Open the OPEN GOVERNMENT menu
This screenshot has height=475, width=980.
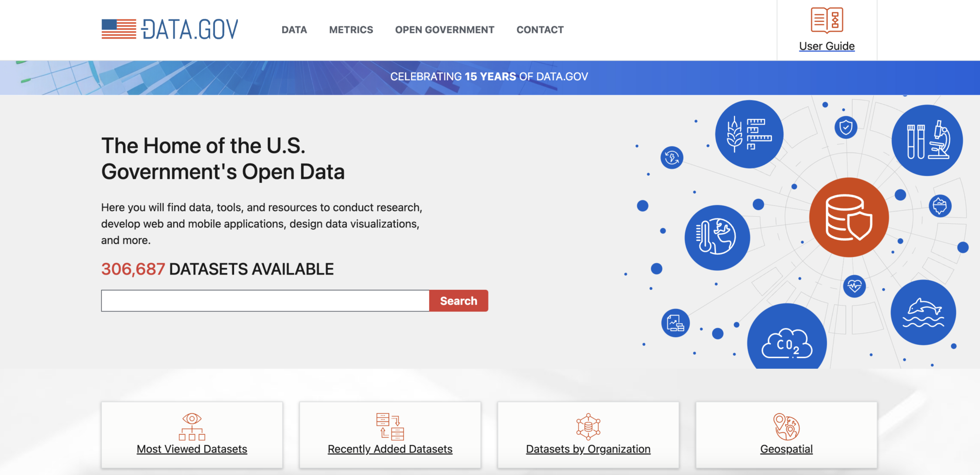click(x=444, y=30)
